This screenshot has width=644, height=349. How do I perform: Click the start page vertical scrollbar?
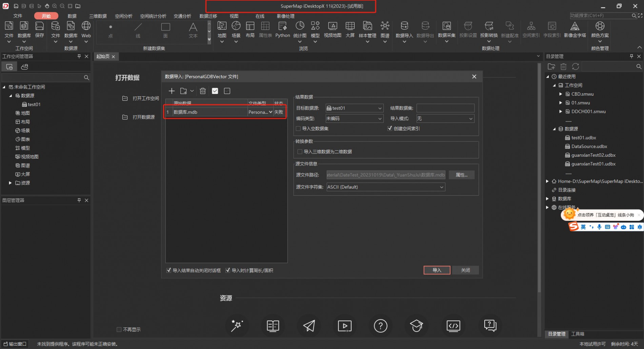(539, 178)
